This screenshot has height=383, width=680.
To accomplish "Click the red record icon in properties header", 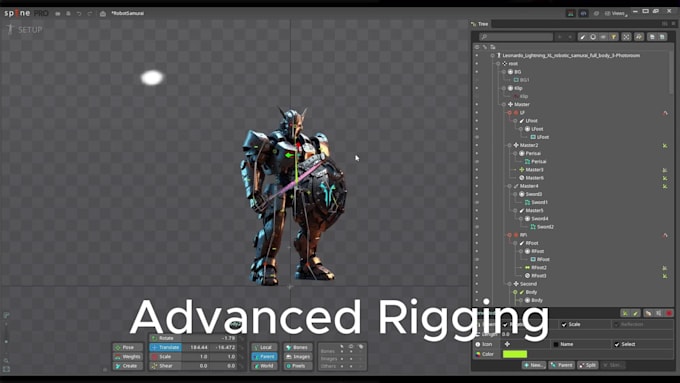I will 669,313.
